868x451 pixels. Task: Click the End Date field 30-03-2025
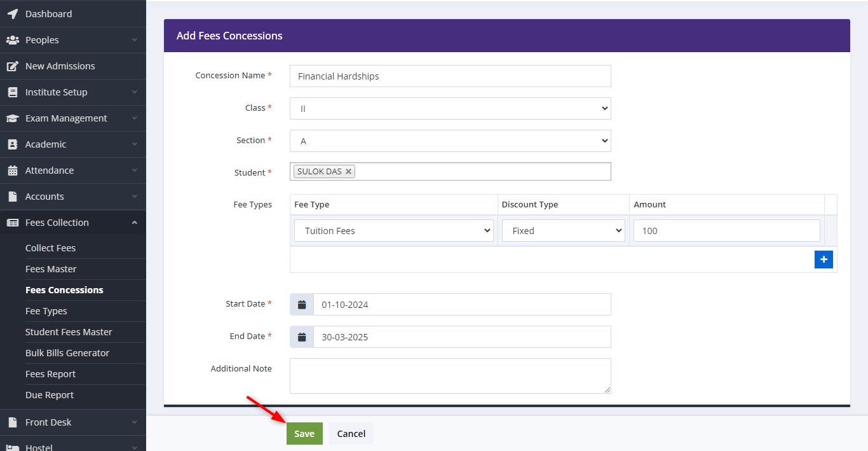point(462,337)
